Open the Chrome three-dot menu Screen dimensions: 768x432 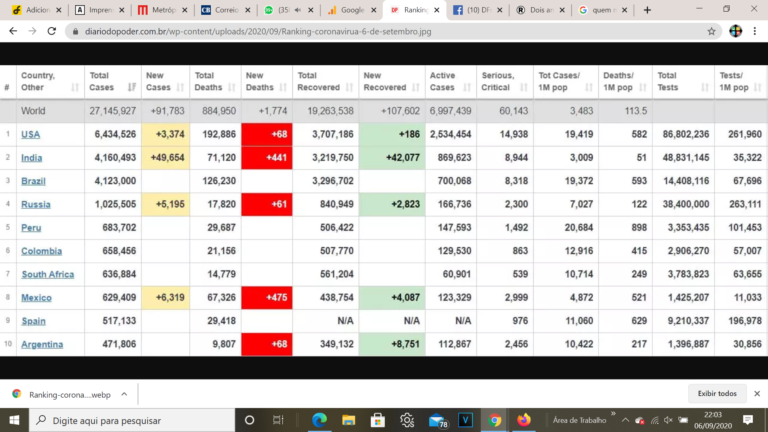point(757,31)
